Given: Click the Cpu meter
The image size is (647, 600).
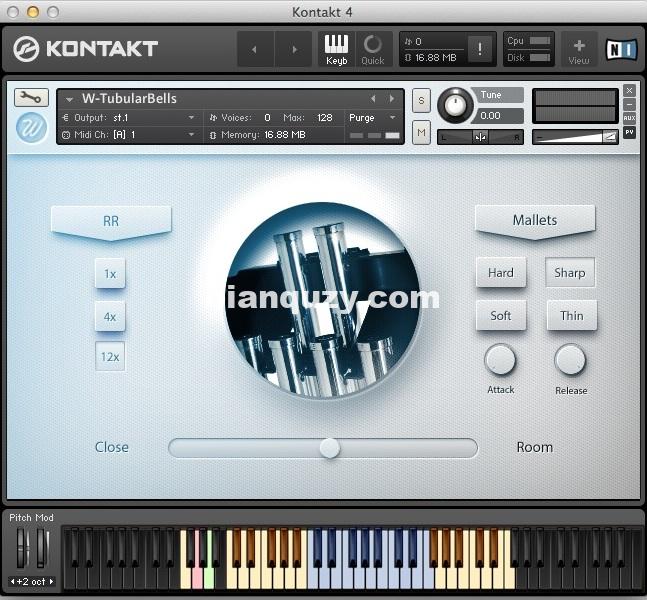Looking at the screenshot, I should click(540, 40).
